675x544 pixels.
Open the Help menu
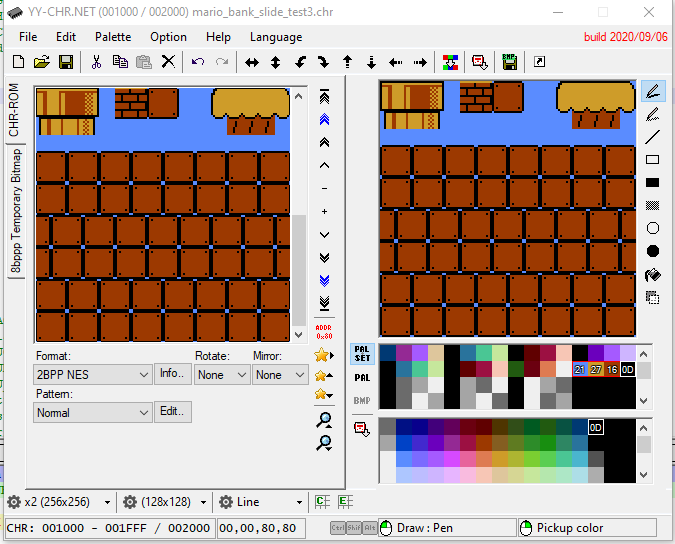[218, 37]
